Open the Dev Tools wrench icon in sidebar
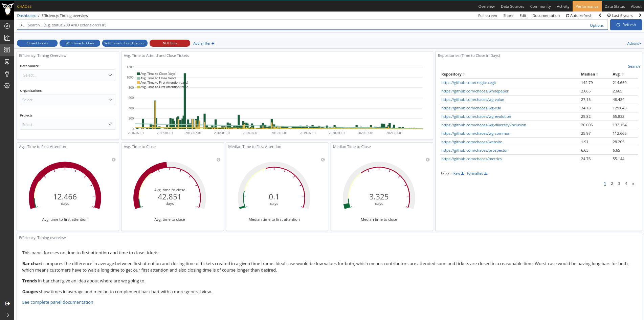The height and width of the screenshot is (320, 644). (x=7, y=74)
